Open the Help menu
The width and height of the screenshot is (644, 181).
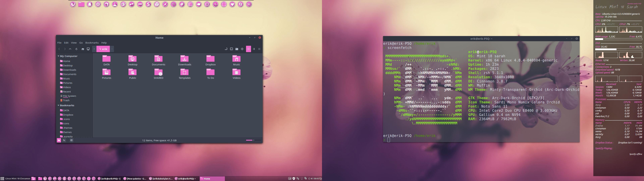click(x=104, y=43)
